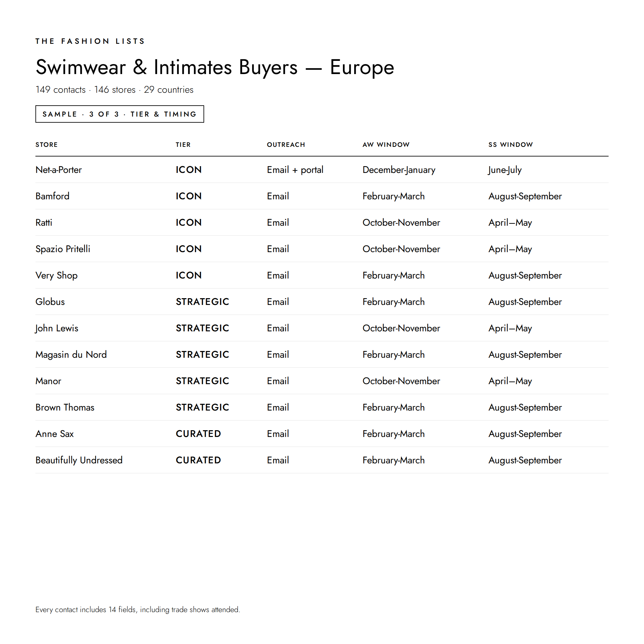
Task: Click THE FASHION LISTS header text
Action: coord(90,41)
